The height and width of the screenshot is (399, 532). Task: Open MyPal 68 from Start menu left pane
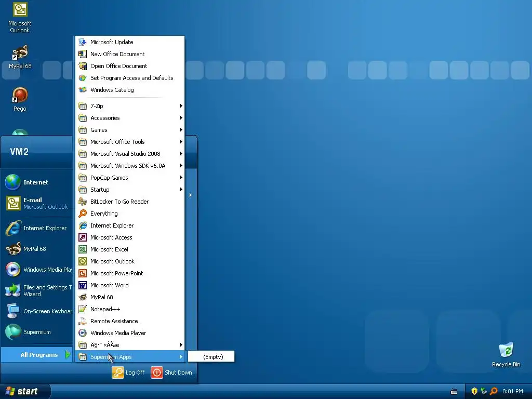(x=37, y=249)
